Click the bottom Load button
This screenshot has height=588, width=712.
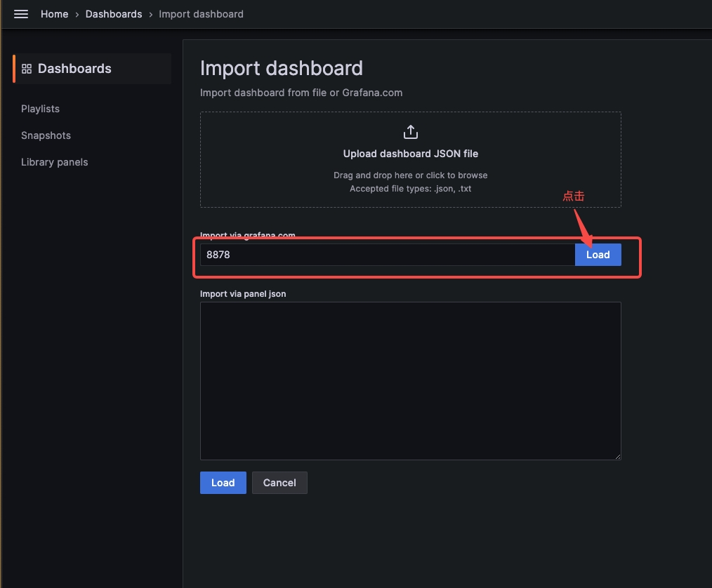point(223,483)
